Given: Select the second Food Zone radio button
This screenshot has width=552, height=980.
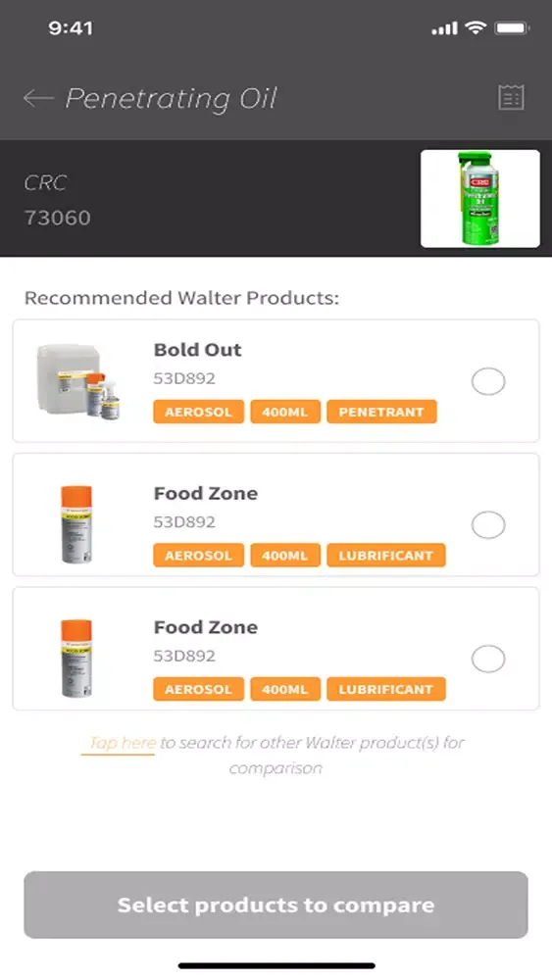Looking at the screenshot, I should coord(488,659).
